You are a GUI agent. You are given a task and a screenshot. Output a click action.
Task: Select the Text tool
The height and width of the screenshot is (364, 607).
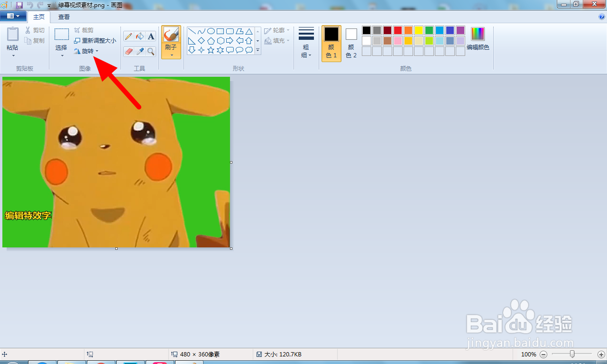tap(151, 36)
